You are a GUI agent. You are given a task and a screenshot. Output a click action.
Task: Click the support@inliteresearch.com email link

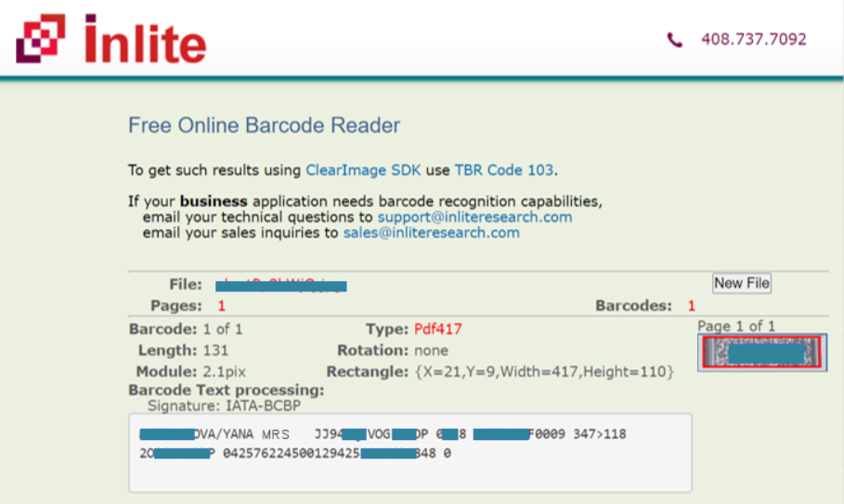(x=474, y=217)
